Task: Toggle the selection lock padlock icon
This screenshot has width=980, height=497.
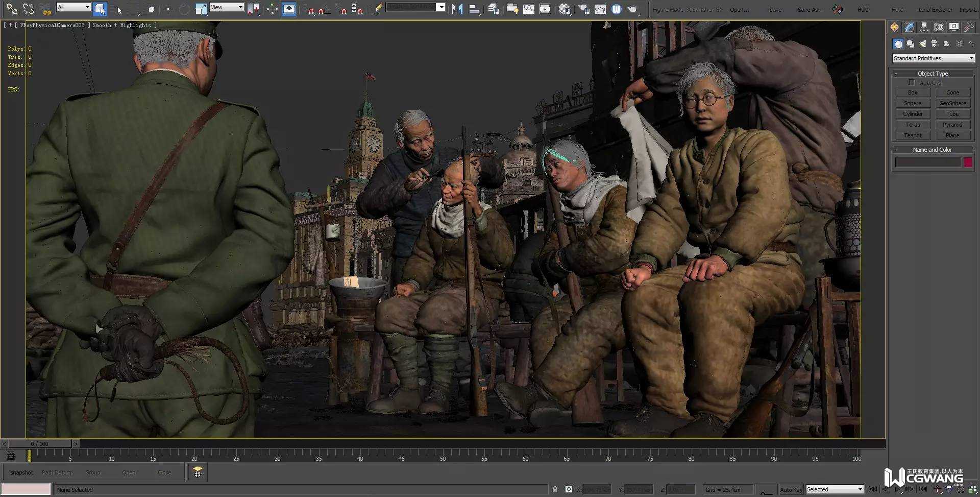Action: (555, 489)
